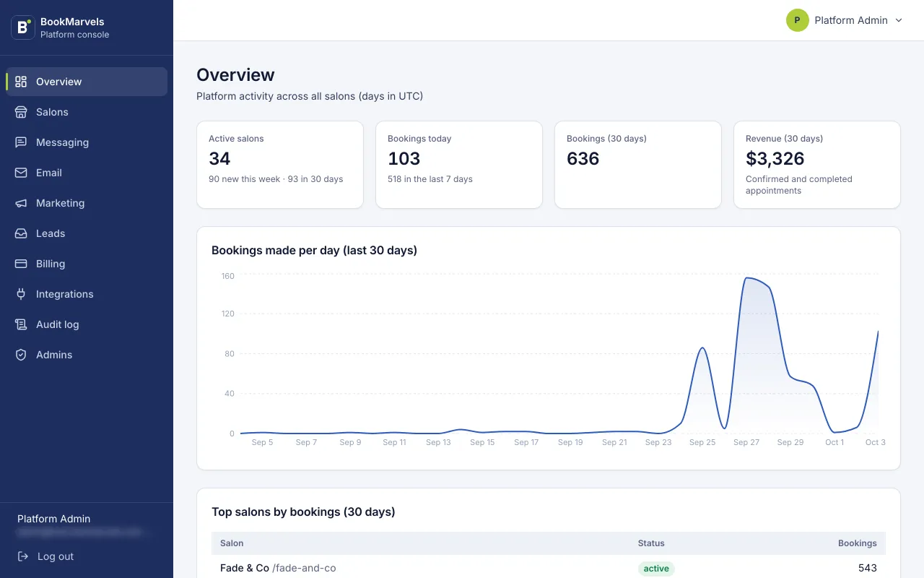Click the Platform Admin avatar circle
The image size is (924, 578).
pyautogui.click(x=797, y=20)
